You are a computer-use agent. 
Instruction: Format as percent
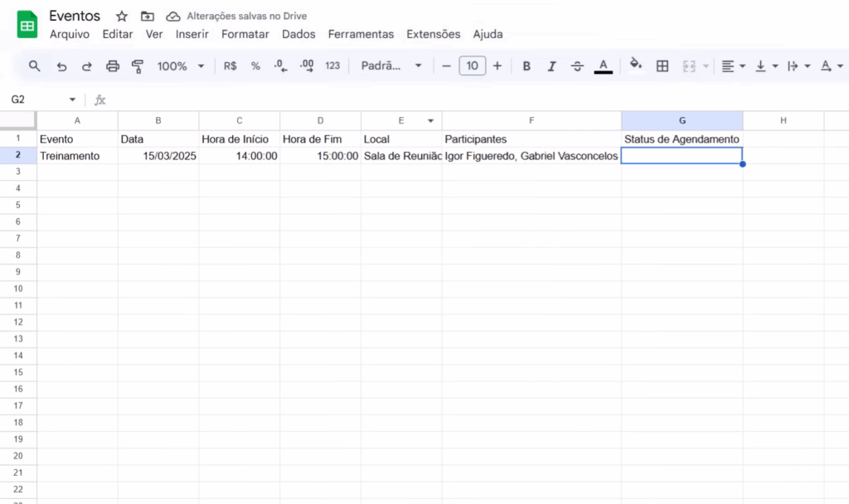(255, 66)
